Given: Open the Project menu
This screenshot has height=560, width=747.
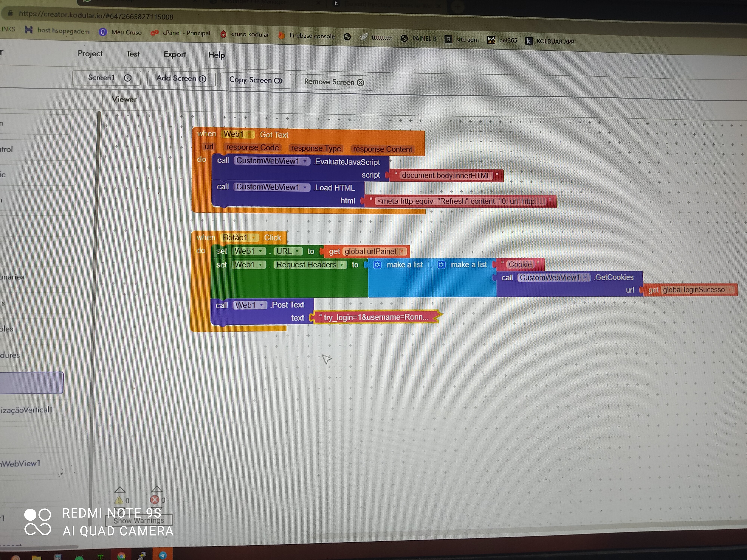Looking at the screenshot, I should (90, 54).
